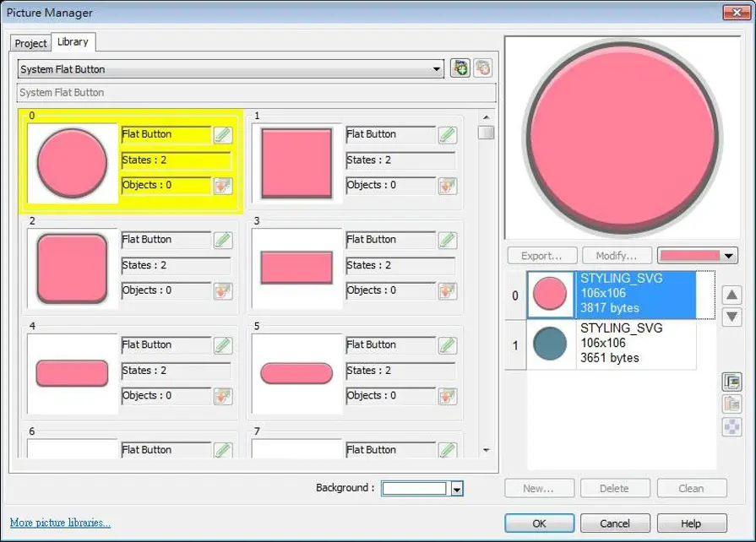
Task: Select the rounded square button thumbnail 2
Action: pyautogui.click(x=73, y=268)
